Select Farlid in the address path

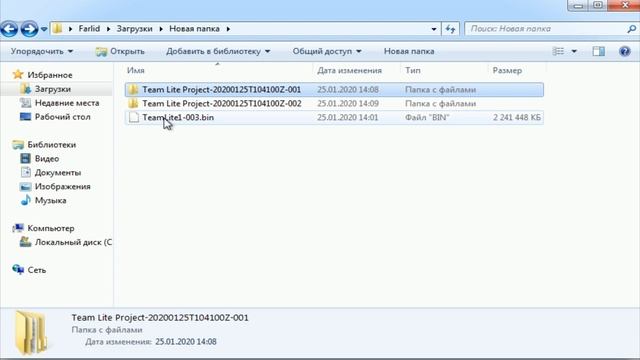89,29
